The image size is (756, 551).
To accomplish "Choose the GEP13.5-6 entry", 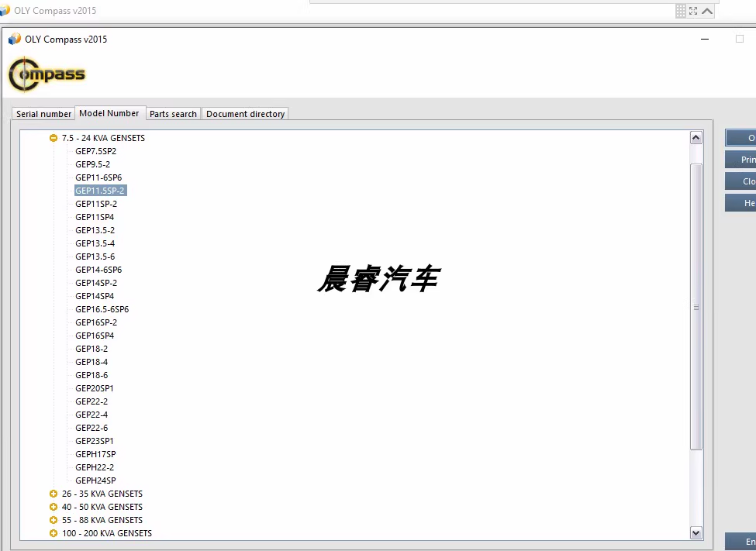I will [95, 257].
